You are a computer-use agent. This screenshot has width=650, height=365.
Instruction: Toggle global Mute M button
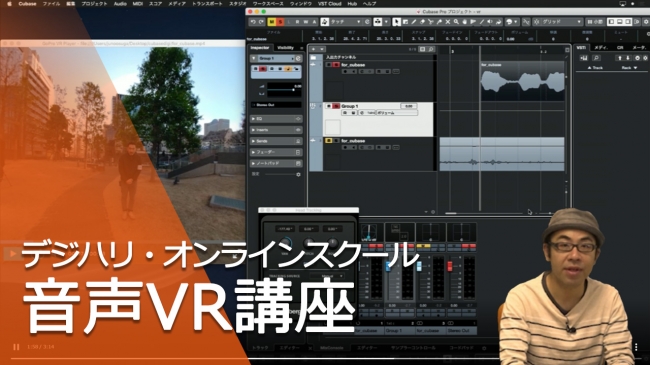272,22
